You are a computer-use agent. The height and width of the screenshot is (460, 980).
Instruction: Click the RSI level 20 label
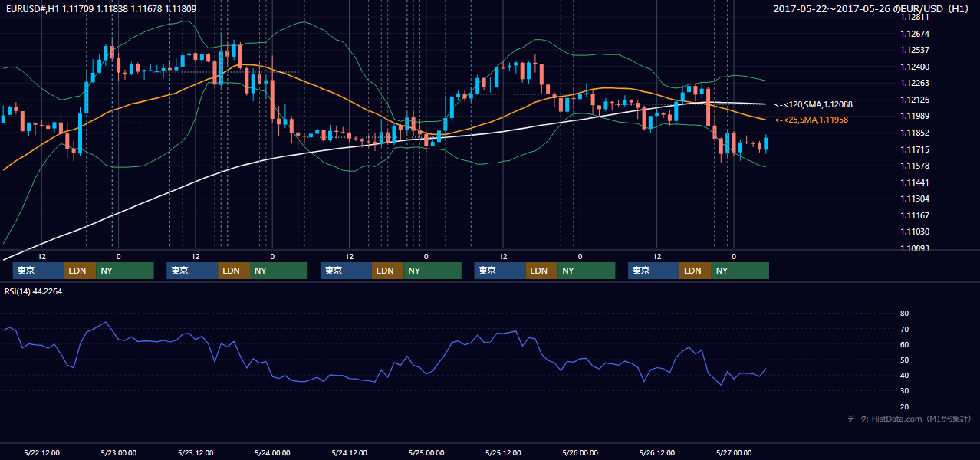point(904,406)
